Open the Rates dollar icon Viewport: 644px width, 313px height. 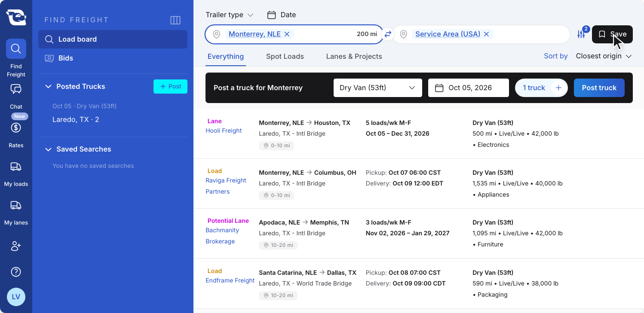[16, 128]
